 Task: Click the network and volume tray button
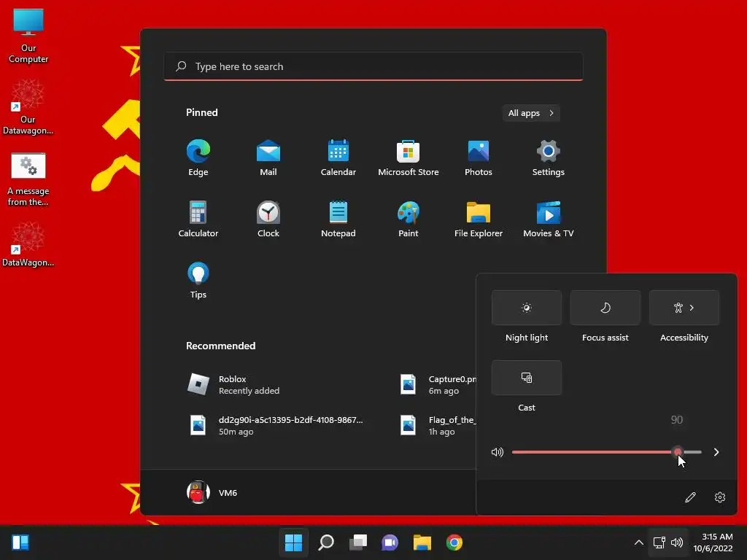pyautogui.click(x=668, y=542)
